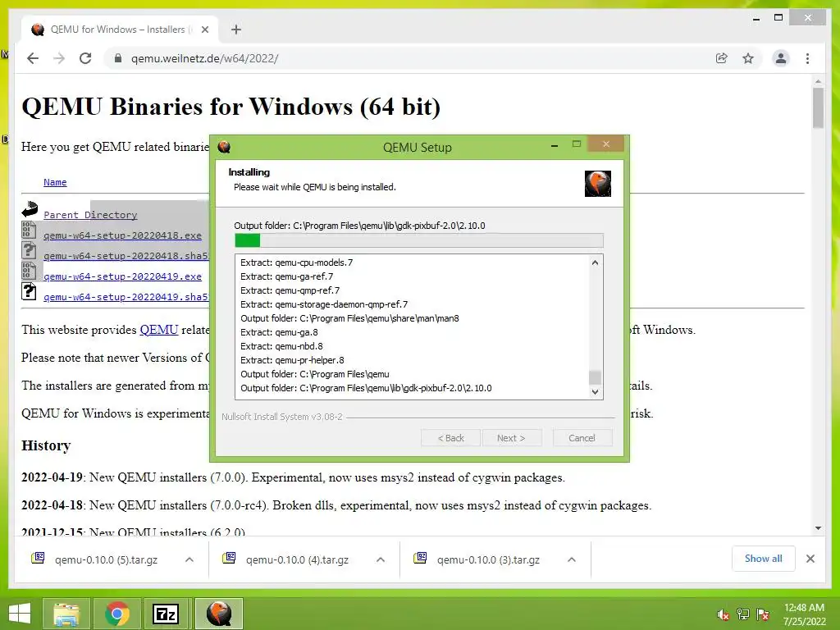This screenshot has height=630, width=840.
Task: Click the install log scrollbar thumb
Action: (x=595, y=377)
